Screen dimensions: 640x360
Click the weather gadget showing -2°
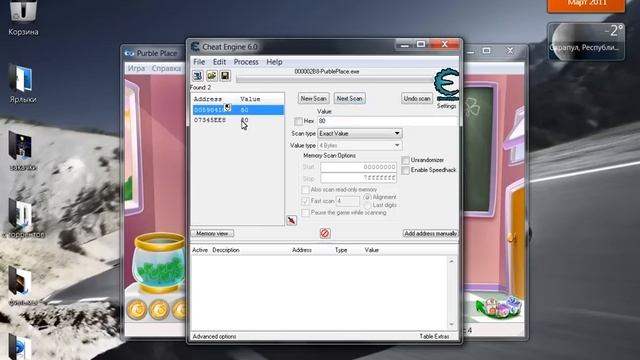pos(586,42)
